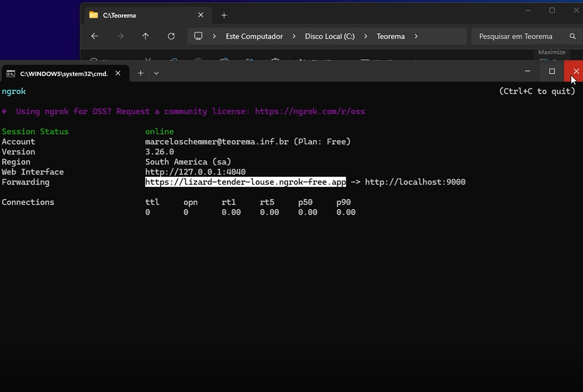583x392 pixels.
Task: Click the Forwarding label
Action: tap(25, 182)
